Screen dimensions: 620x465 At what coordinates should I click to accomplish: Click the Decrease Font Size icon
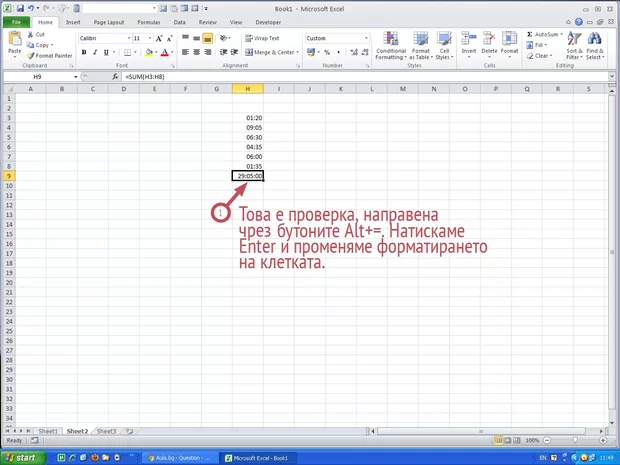170,38
